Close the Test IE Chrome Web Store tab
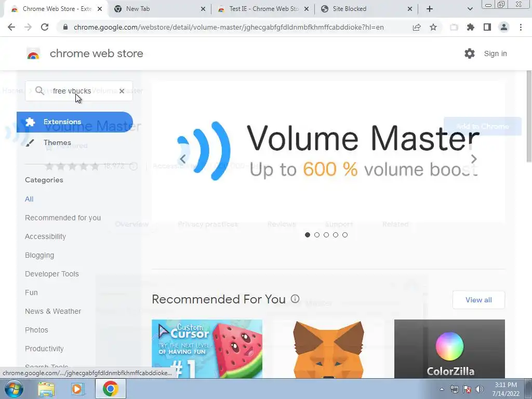The width and height of the screenshot is (532, 399). coord(307,9)
